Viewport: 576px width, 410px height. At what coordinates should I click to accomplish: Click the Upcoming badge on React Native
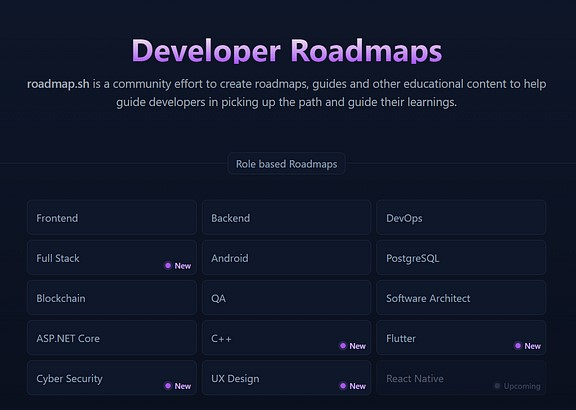coord(517,386)
